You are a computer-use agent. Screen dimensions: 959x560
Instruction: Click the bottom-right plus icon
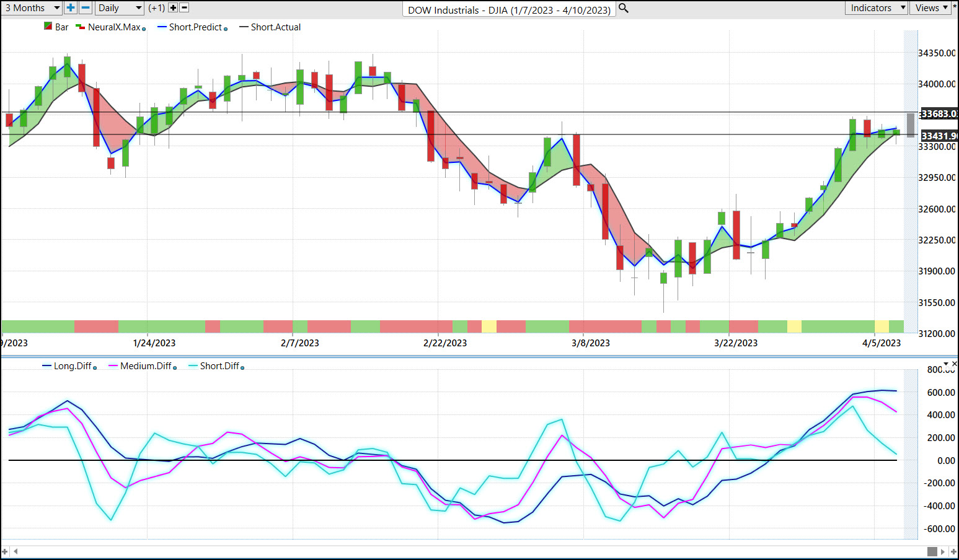953,551
